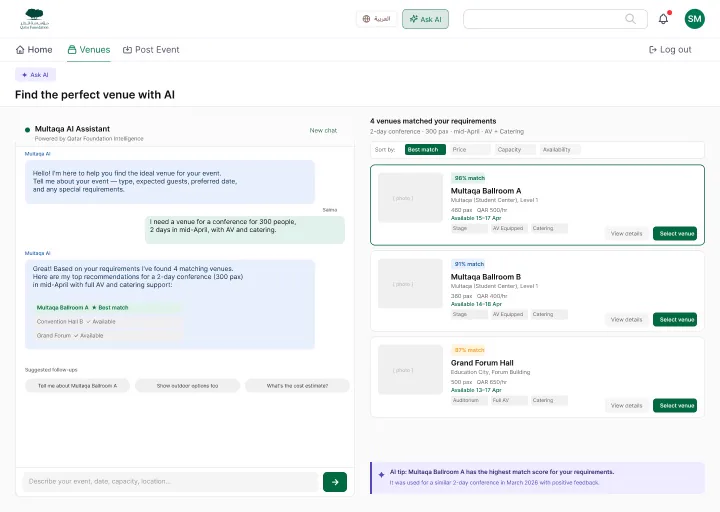The width and height of the screenshot is (720, 512).
Task: Click suggestion 'Tell me about Multaqa Ballroom A'
Action: (x=77, y=386)
